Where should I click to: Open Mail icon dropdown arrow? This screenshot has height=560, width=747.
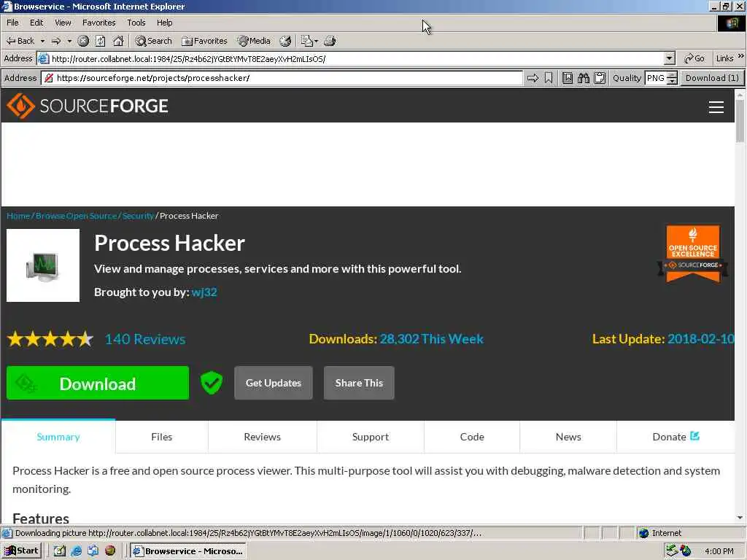point(316,41)
